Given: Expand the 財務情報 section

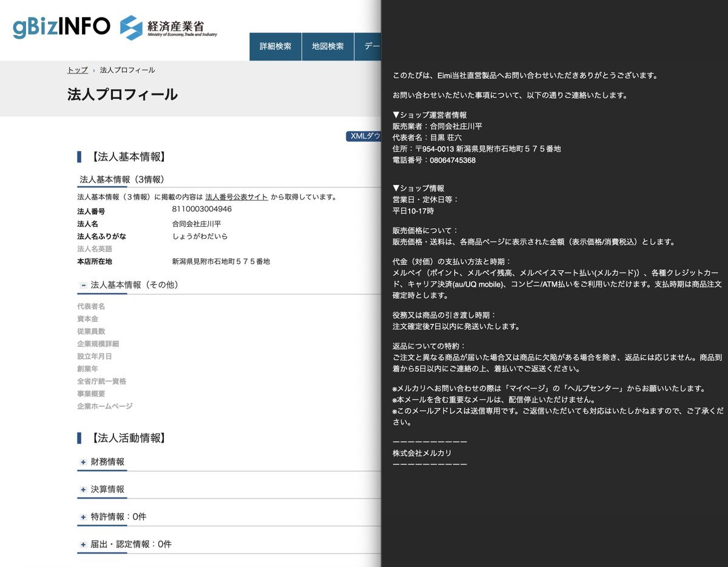Looking at the screenshot, I should [83, 462].
